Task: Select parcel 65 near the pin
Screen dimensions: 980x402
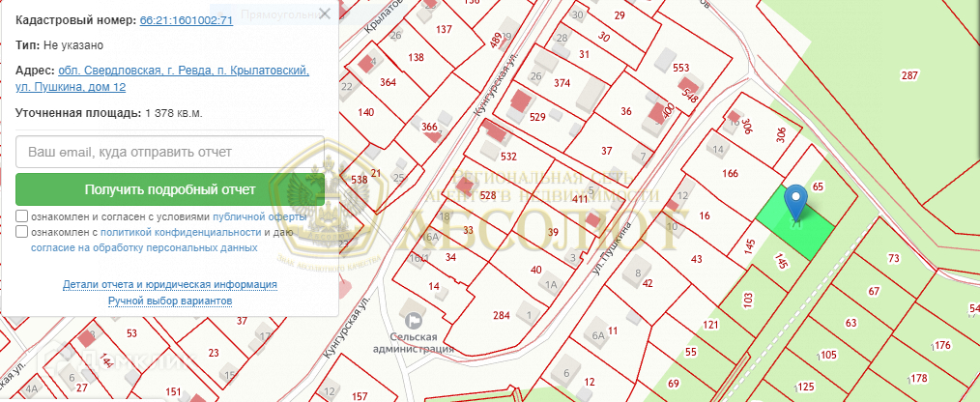Action: point(819,187)
